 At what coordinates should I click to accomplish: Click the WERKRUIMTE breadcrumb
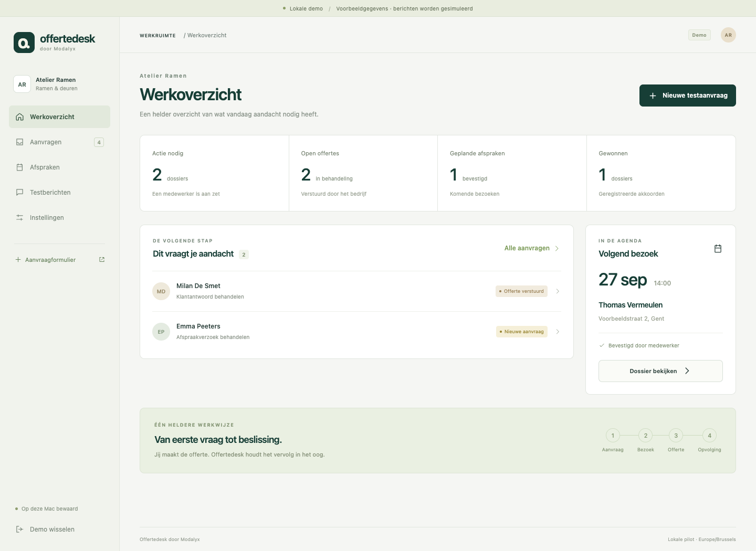pyautogui.click(x=157, y=36)
